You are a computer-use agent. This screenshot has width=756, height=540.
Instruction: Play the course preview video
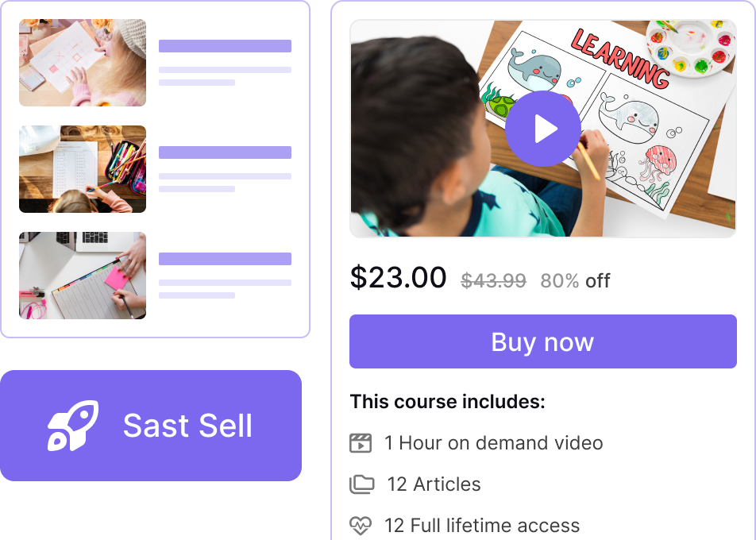click(543, 129)
